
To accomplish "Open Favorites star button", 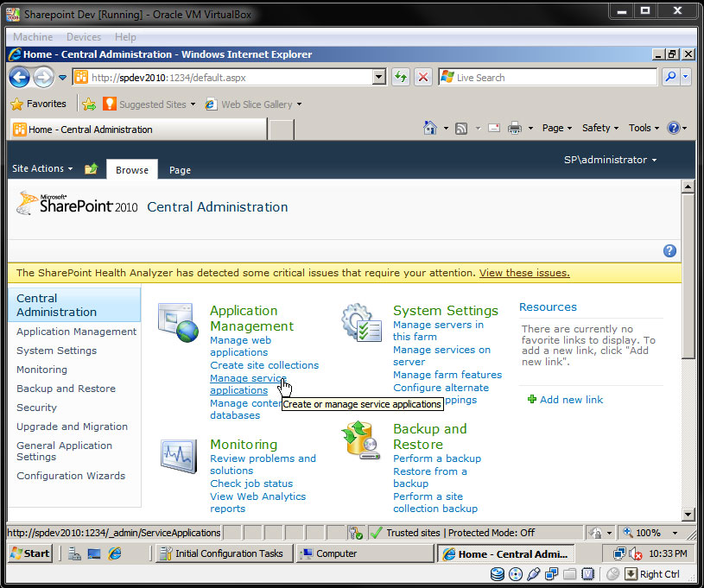I will tap(38, 104).
